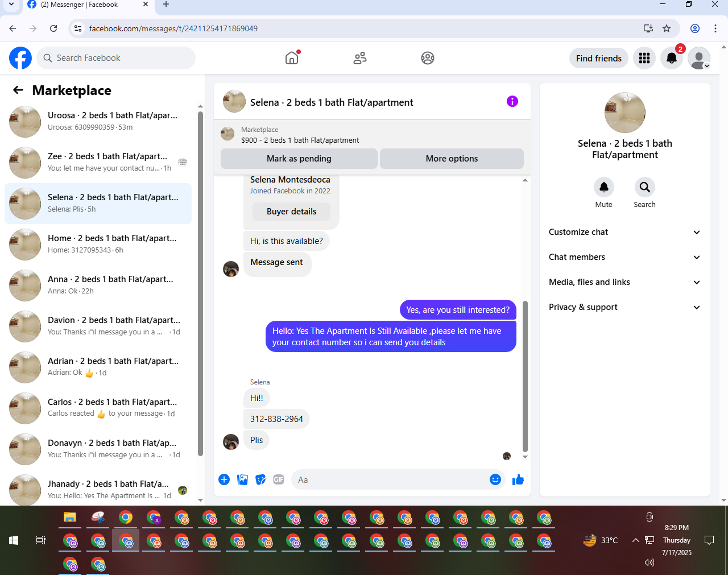This screenshot has height=575, width=728.
Task: Send a thumbs up like
Action: 518,479
